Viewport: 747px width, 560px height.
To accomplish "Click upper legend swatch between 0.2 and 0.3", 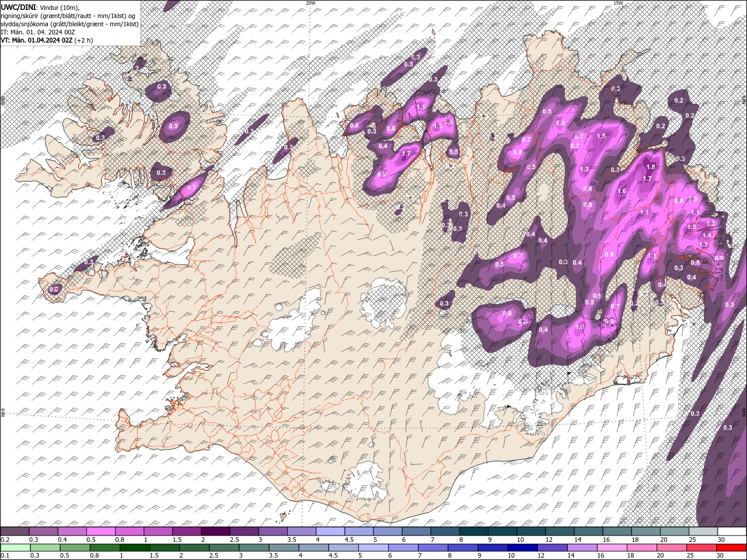I will 15,531.
